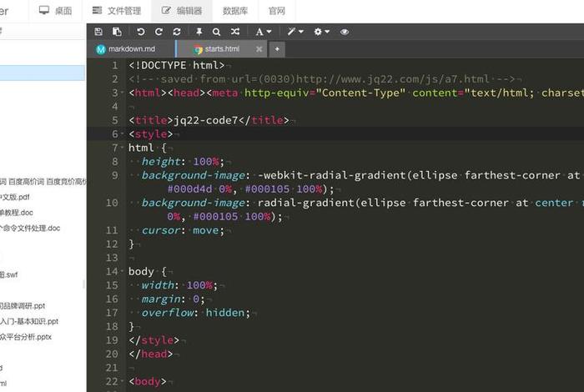The height and width of the screenshot is (392, 584).
Task: Select the 品牌调研.ppt file
Action: click(23, 305)
